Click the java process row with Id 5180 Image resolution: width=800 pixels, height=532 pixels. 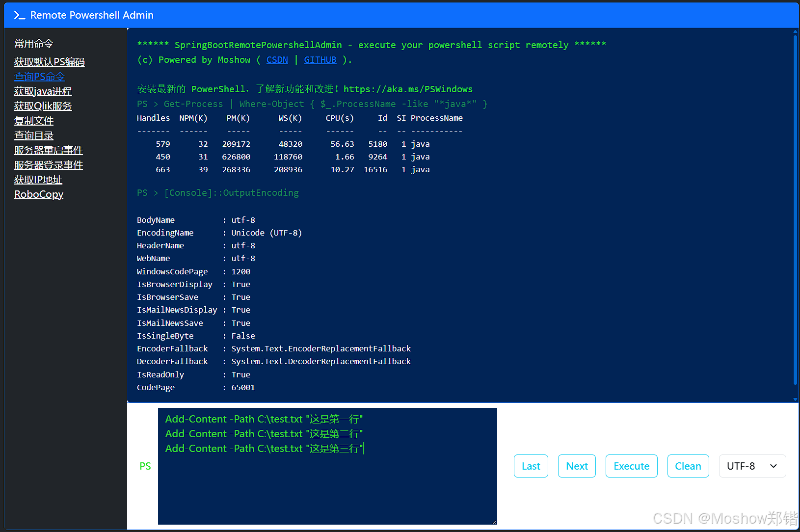[x=293, y=144]
